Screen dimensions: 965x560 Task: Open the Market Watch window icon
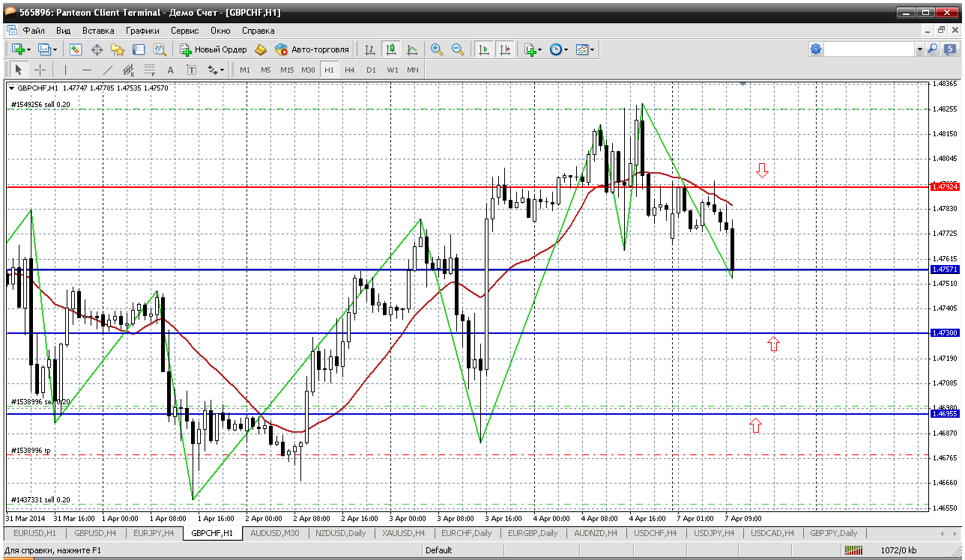pos(76,49)
